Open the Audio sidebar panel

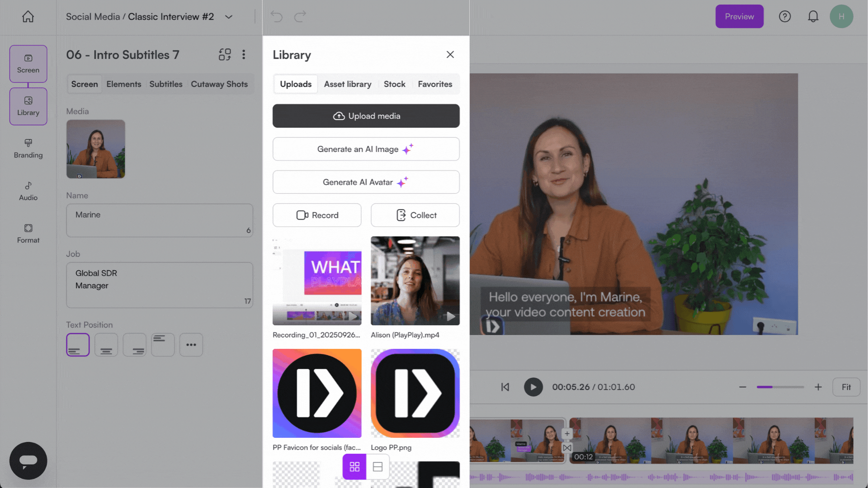[28, 191]
